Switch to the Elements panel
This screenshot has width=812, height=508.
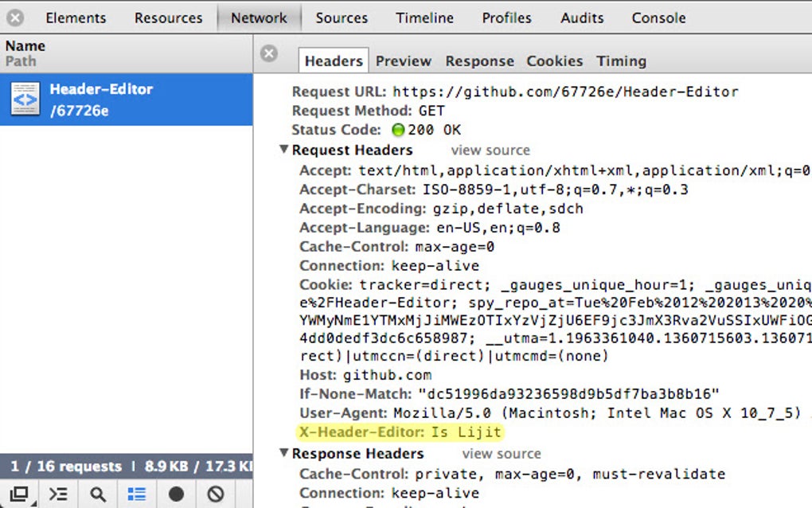75,17
